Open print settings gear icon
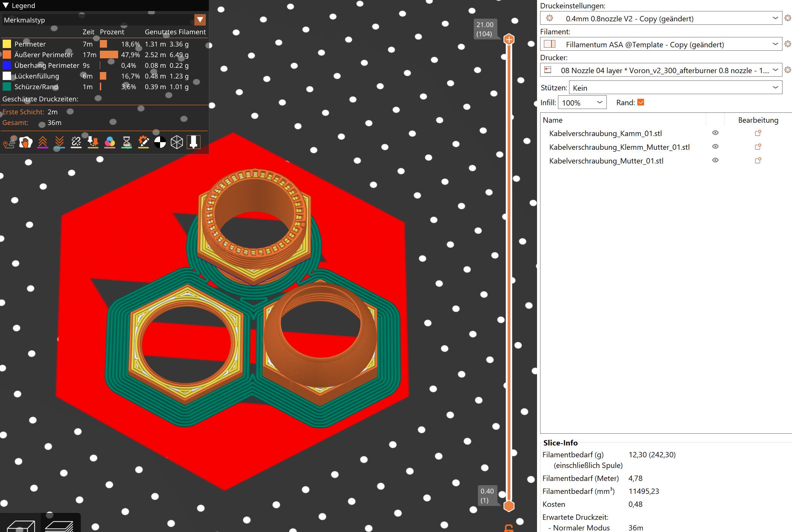Image resolution: width=792 pixels, height=532 pixels. click(788, 18)
